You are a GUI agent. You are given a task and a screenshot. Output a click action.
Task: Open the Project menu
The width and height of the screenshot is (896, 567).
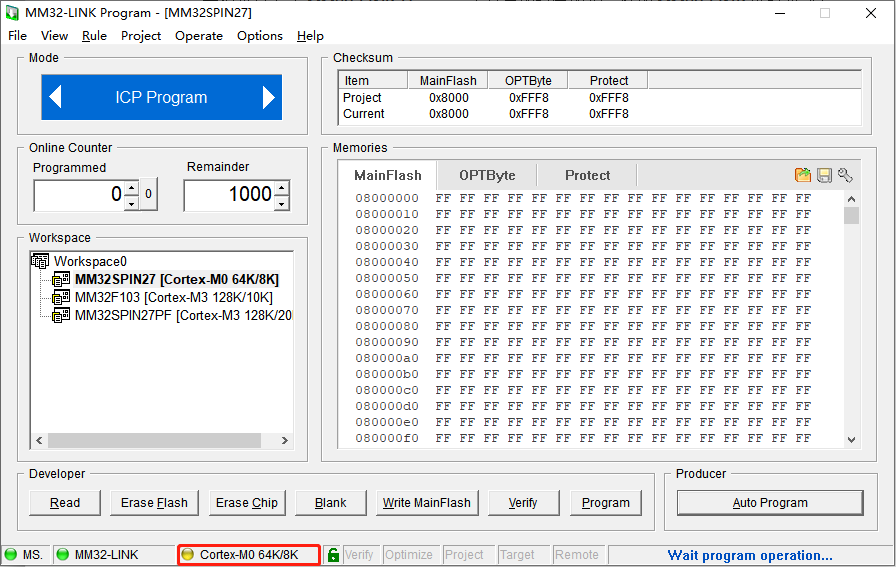coord(141,35)
